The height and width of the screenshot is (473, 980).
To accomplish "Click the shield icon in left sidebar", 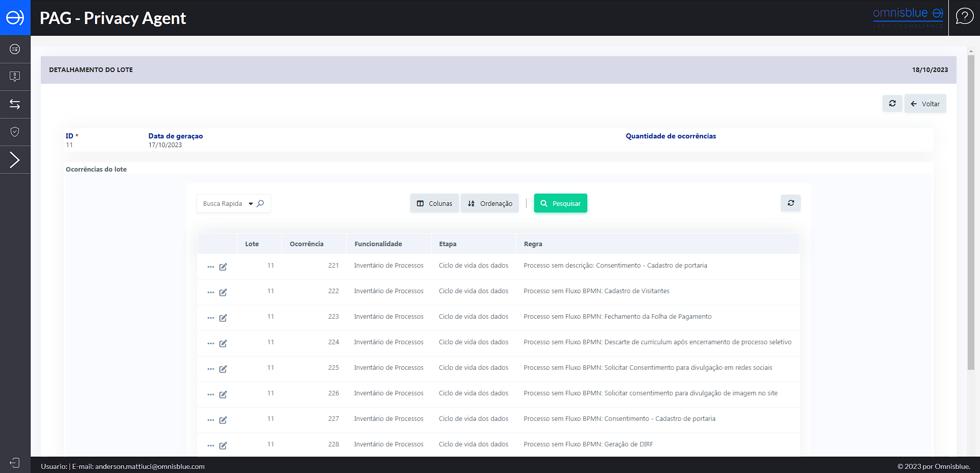I will [x=15, y=132].
